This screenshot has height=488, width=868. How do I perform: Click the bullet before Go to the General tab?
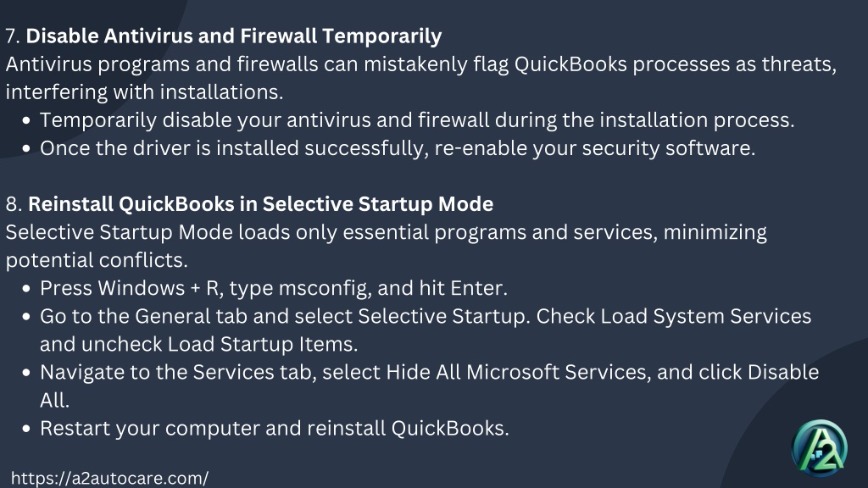pyautogui.click(x=26, y=317)
